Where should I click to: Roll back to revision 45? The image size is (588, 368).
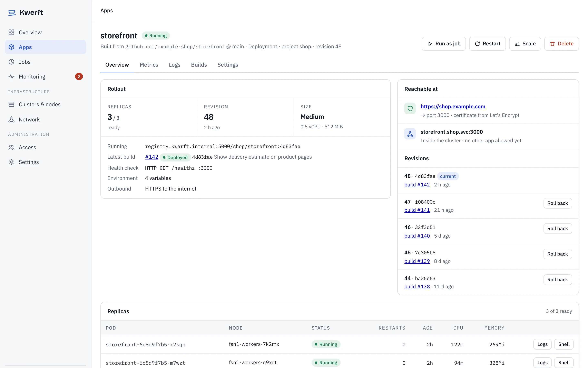(x=558, y=254)
